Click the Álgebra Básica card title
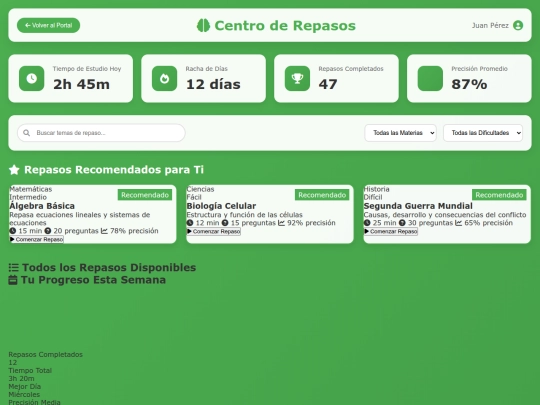This screenshot has width=540, height=405. pos(42,206)
